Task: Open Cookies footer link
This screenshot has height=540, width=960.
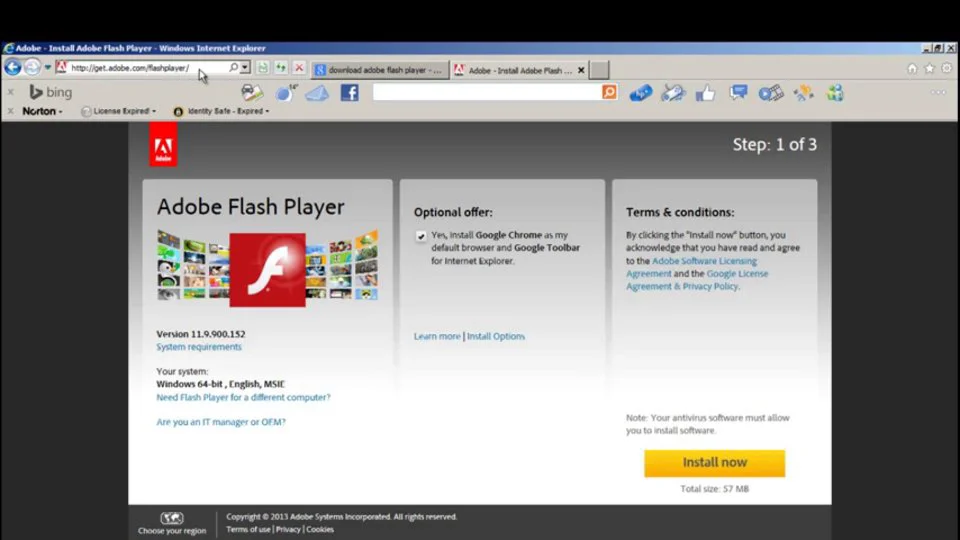Action: [320, 529]
